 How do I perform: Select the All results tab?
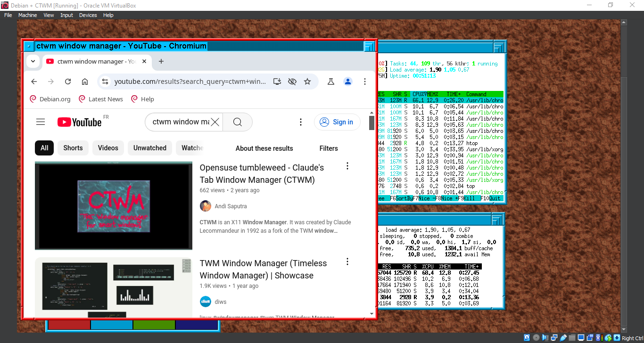[44, 147]
